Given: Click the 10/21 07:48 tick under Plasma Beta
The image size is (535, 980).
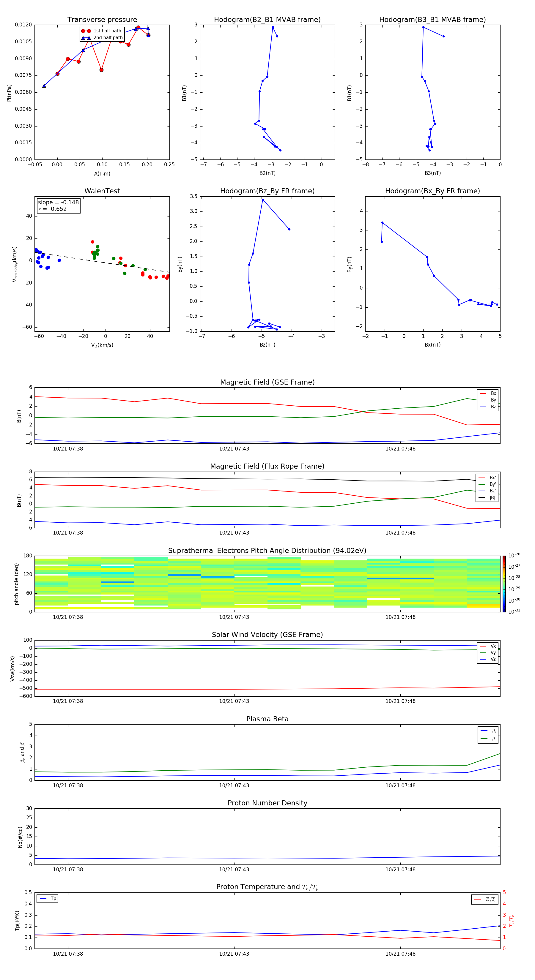Looking at the screenshot, I should [x=400, y=785].
